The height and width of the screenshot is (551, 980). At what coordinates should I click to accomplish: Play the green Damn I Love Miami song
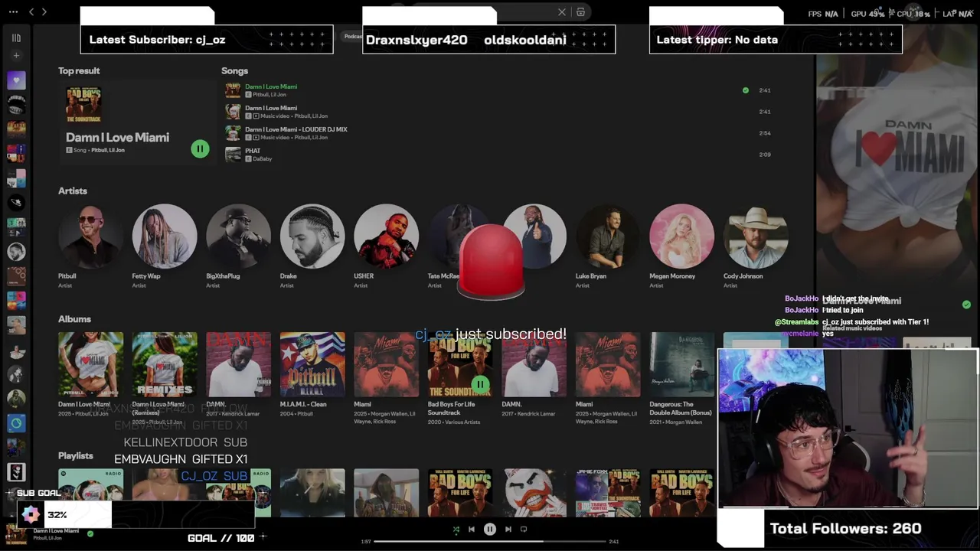coord(271,86)
